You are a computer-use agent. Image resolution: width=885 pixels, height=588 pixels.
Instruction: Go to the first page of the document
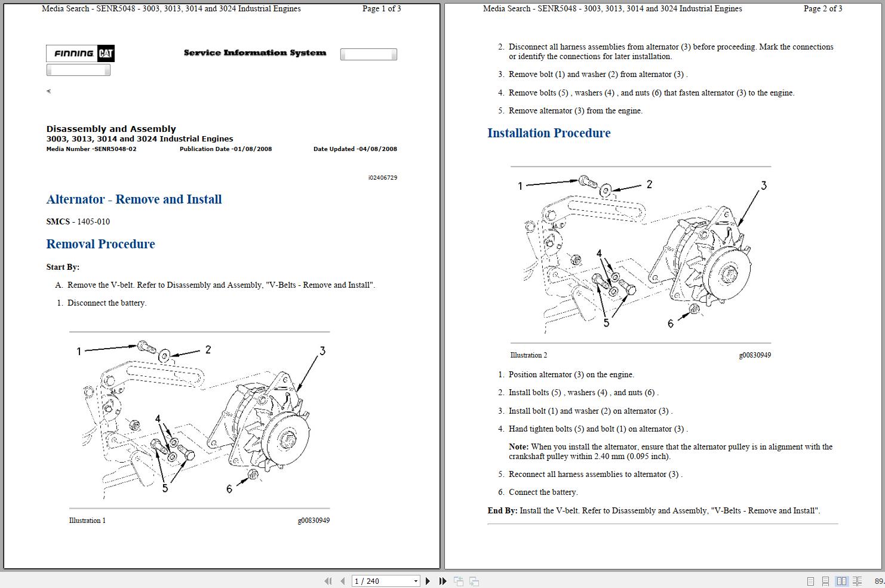[x=328, y=580]
